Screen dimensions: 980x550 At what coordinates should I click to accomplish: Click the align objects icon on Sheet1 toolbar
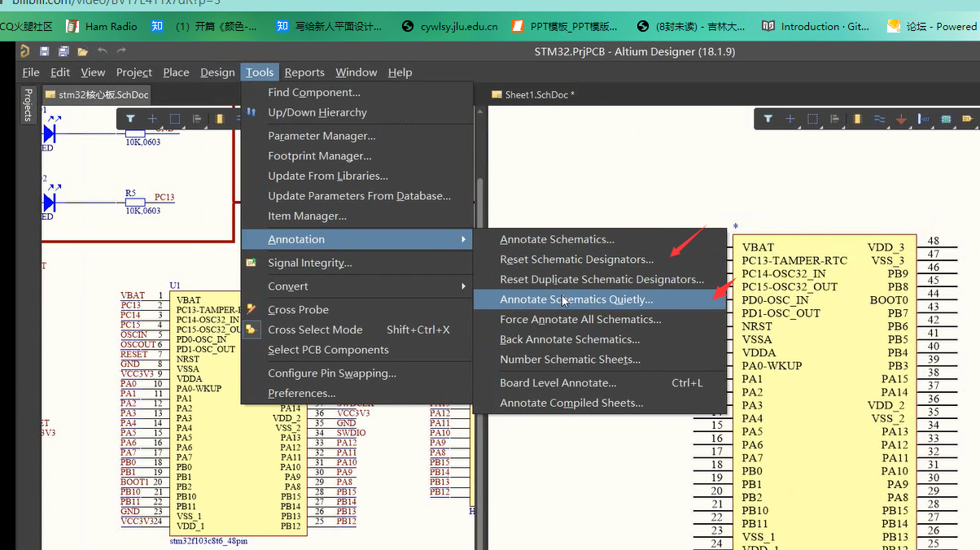pos(834,118)
